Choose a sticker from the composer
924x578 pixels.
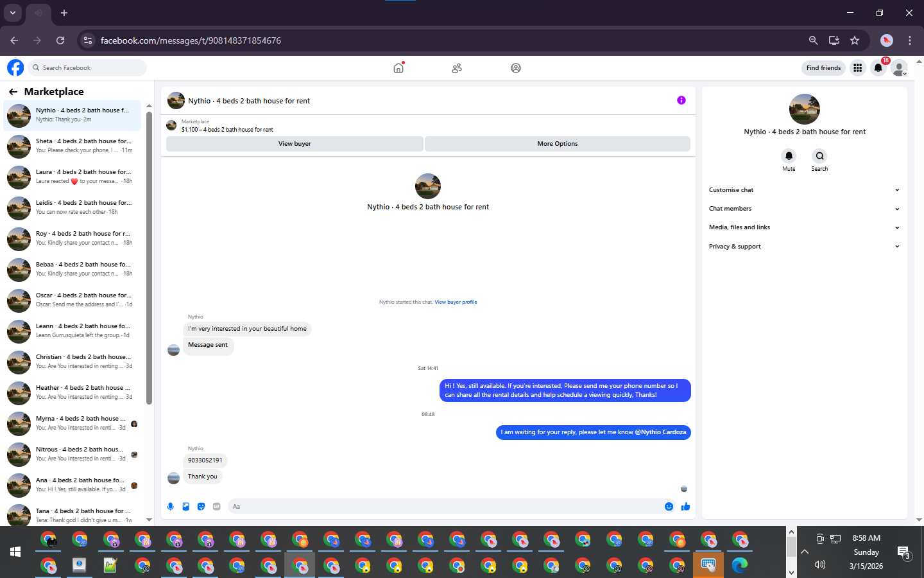coord(201,506)
